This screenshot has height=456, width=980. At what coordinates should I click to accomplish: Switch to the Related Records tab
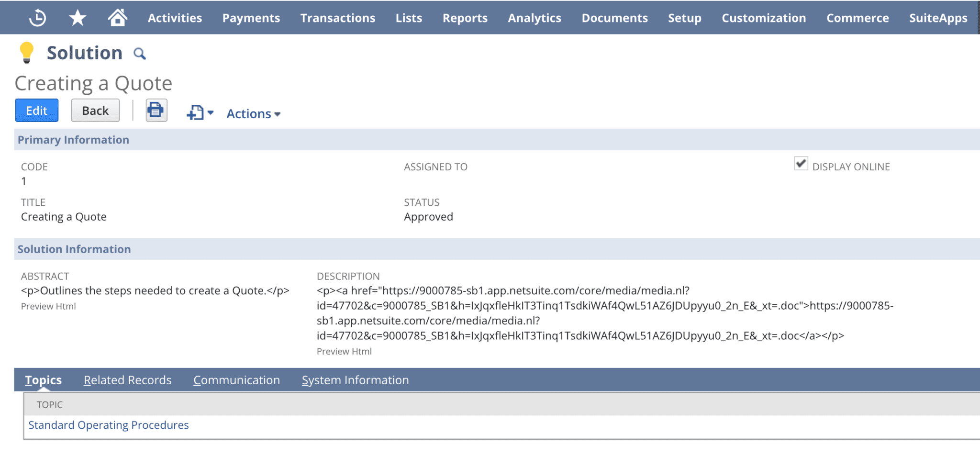click(127, 380)
